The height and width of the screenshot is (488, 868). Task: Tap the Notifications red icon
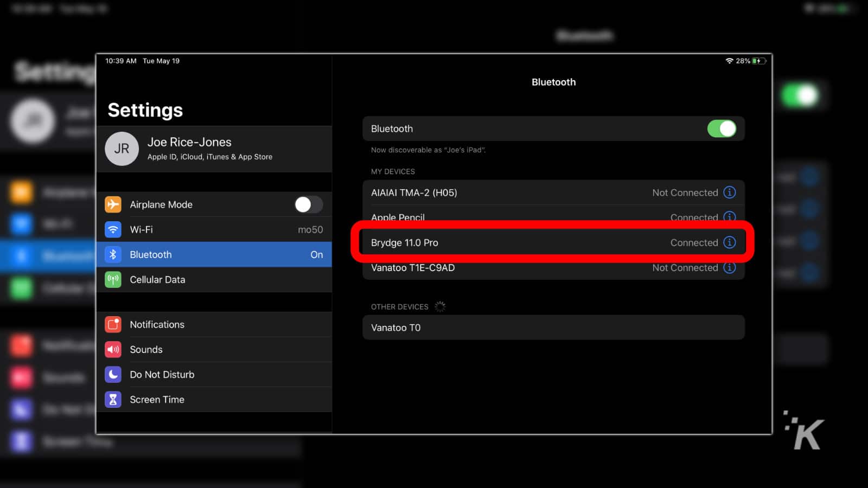click(113, 324)
